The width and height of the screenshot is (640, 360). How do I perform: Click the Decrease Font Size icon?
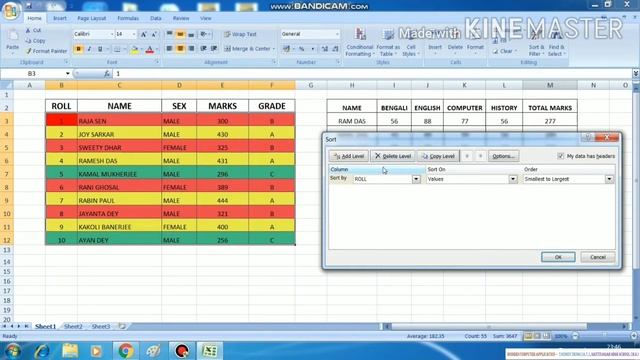154,34
